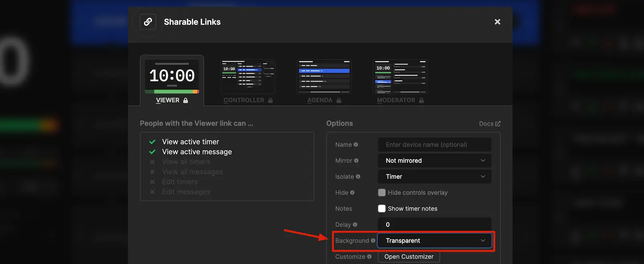Click the info icon next to Delay
The image size is (644, 264).
(355, 225)
